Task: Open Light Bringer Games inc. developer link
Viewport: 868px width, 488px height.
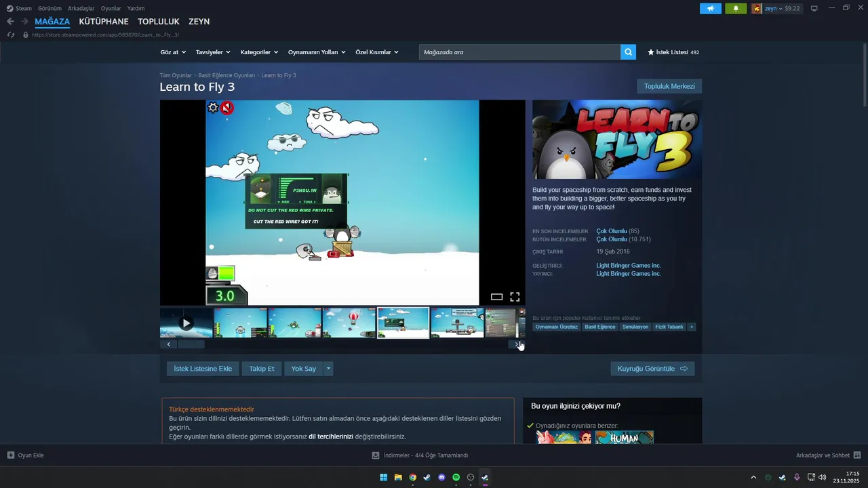Action: (628, 266)
